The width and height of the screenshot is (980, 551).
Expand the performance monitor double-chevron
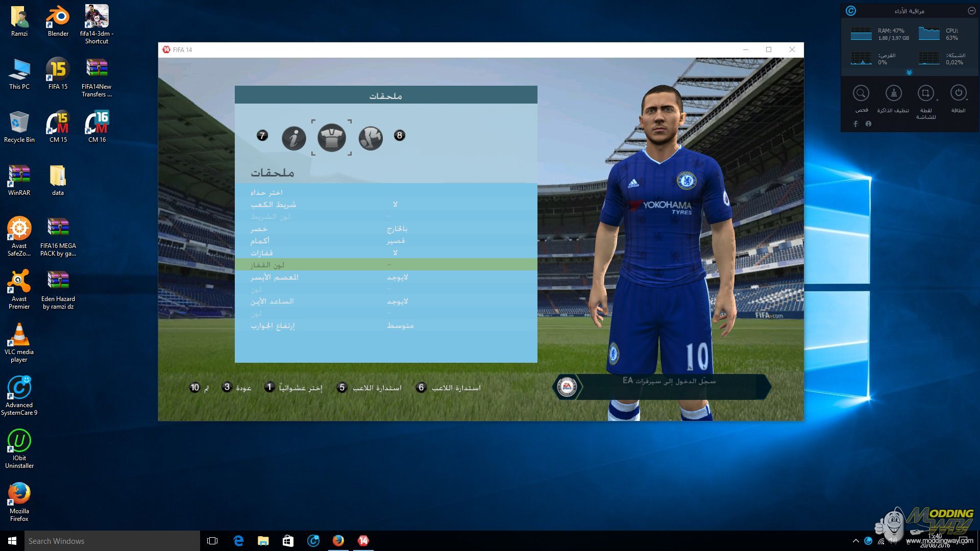point(909,73)
